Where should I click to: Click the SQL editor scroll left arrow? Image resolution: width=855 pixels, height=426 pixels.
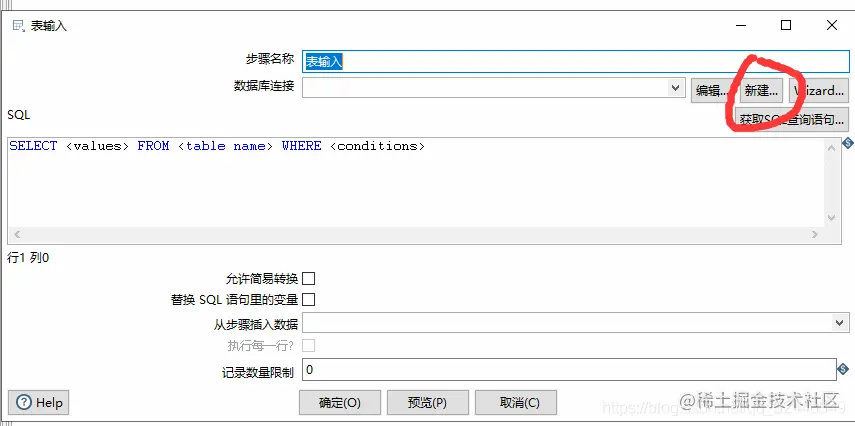[x=16, y=235]
